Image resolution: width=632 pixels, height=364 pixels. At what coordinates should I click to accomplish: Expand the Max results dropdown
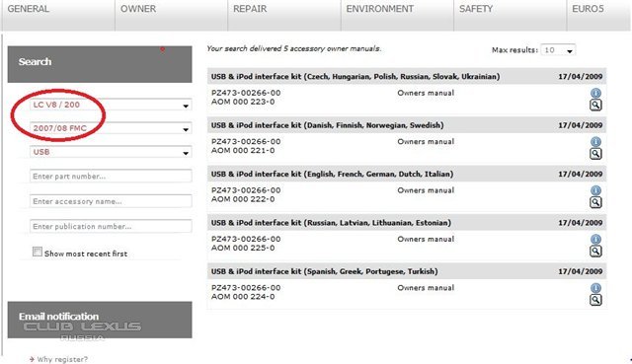pyautogui.click(x=558, y=50)
